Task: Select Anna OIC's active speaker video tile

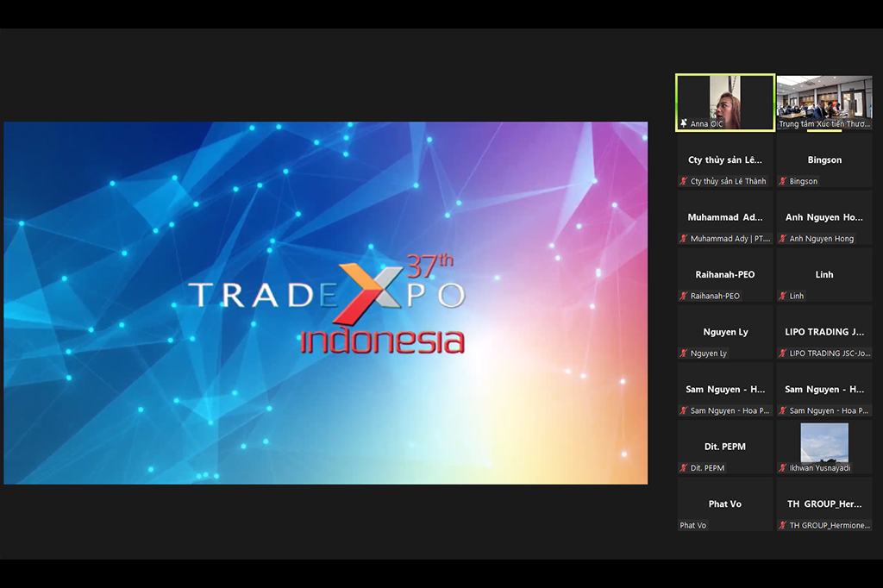Action: click(725, 103)
